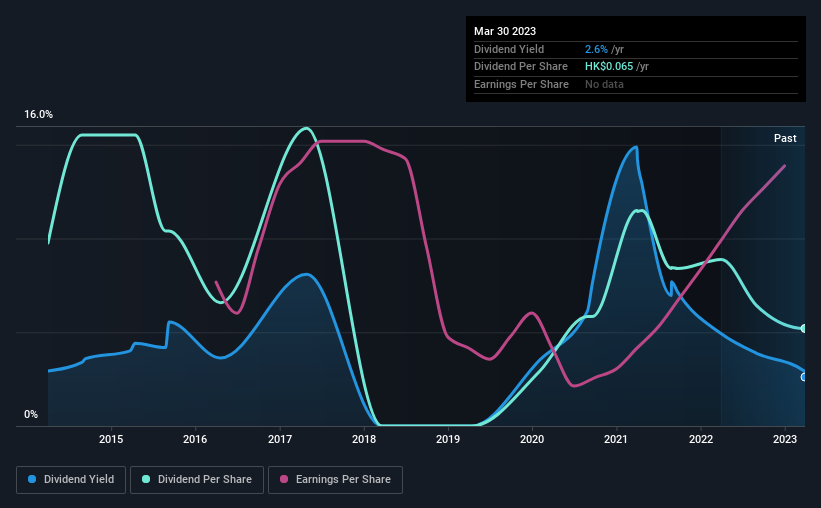Image resolution: width=821 pixels, height=508 pixels.
Task: Select the 2017 label on the x-axis
Action: 280,439
